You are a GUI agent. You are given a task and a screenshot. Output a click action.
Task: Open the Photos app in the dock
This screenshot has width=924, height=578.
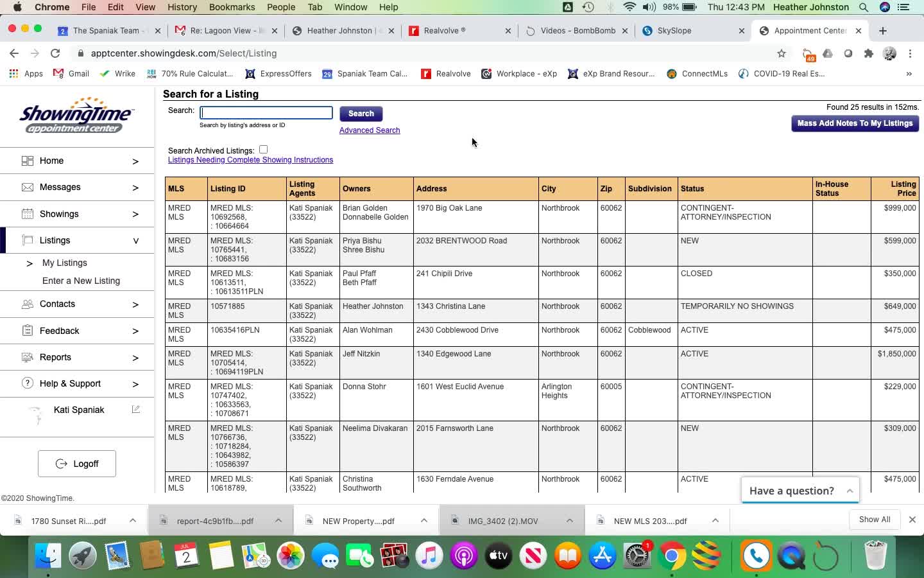coord(290,556)
